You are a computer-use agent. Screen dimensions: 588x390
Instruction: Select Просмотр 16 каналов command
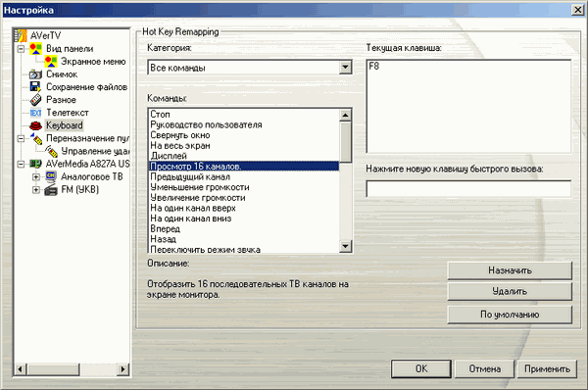(x=244, y=167)
